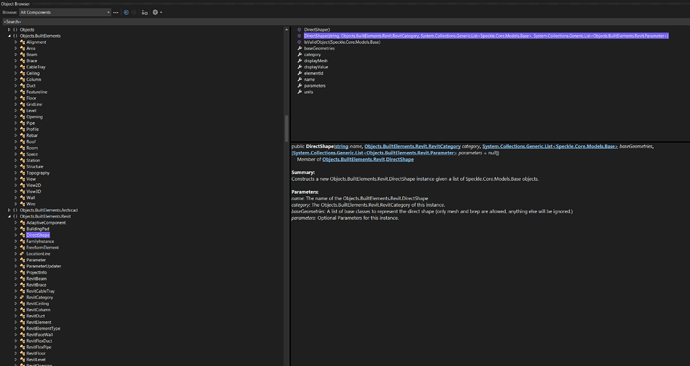Click the RevitCategory enum icon
The image size is (690, 366).
[x=22, y=297]
